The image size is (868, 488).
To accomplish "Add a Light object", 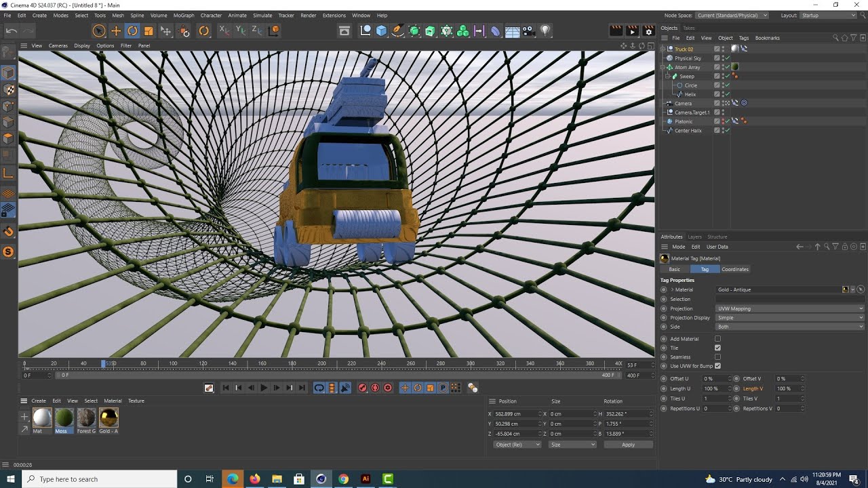I will (x=545, y=30).
